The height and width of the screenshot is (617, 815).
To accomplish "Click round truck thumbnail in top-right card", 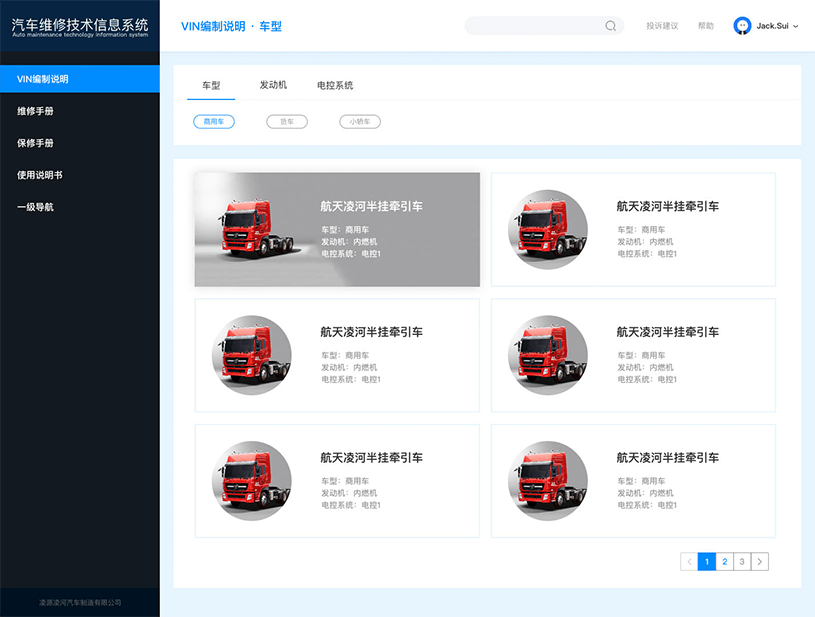I will coord(548,229).
